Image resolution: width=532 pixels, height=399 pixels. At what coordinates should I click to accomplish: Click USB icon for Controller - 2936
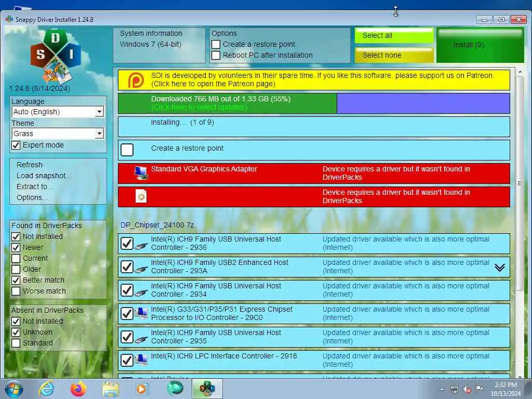click(x=141, y=246)
